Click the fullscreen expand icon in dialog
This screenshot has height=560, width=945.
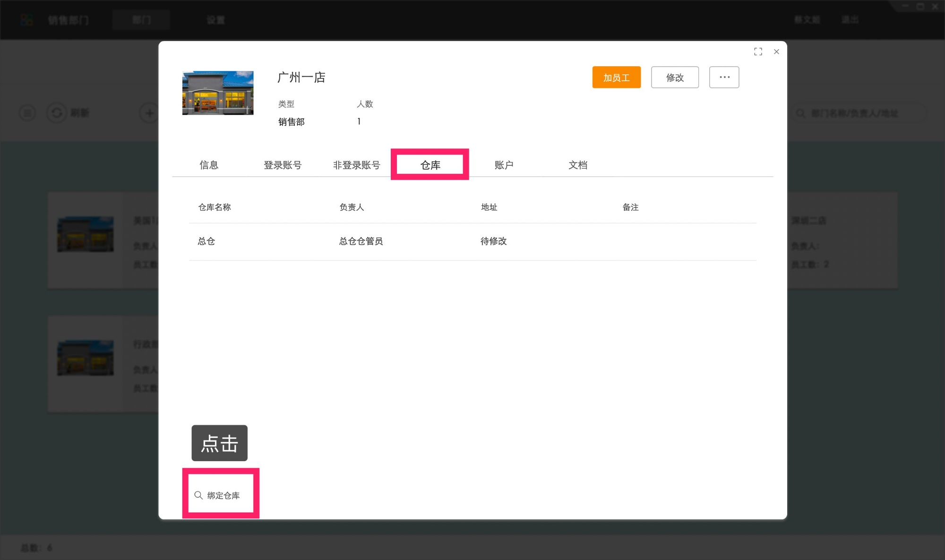point(758,52)
